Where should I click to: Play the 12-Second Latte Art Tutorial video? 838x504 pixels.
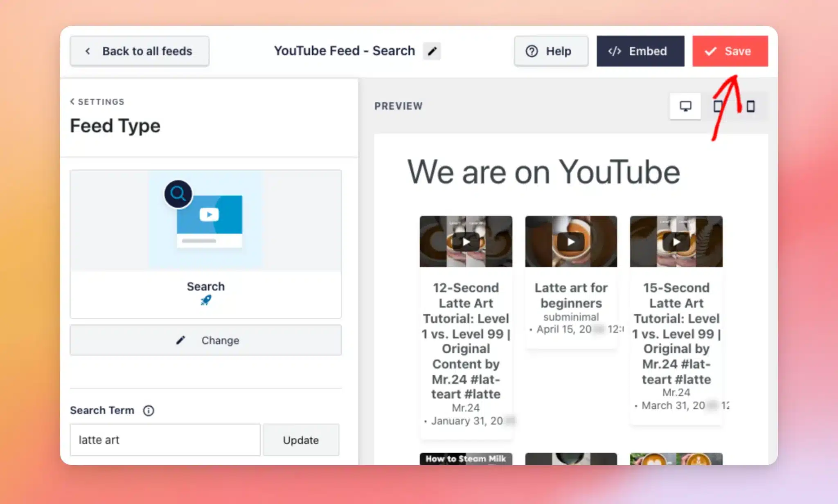pyautogui.click(x=466, y=242)
